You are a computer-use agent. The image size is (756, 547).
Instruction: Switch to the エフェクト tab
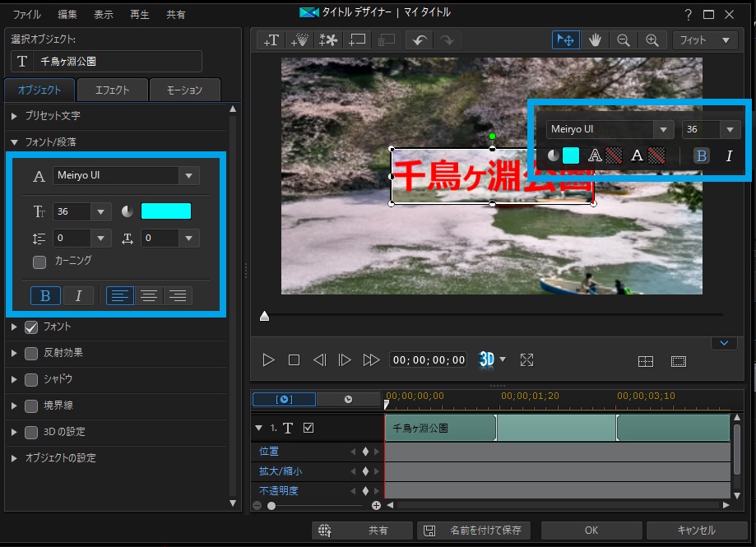112,90
